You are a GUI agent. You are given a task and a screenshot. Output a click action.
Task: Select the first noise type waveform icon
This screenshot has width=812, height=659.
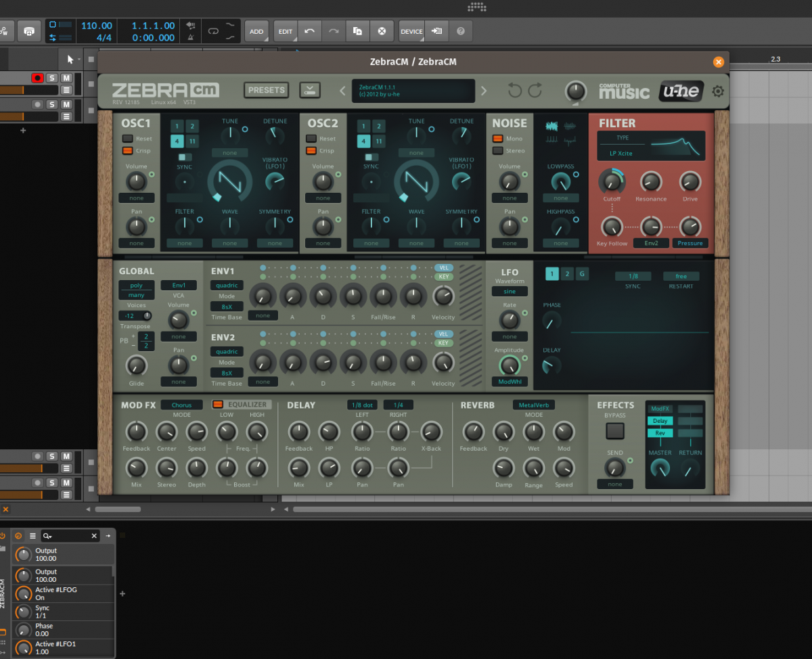click(x=551, y=126)
